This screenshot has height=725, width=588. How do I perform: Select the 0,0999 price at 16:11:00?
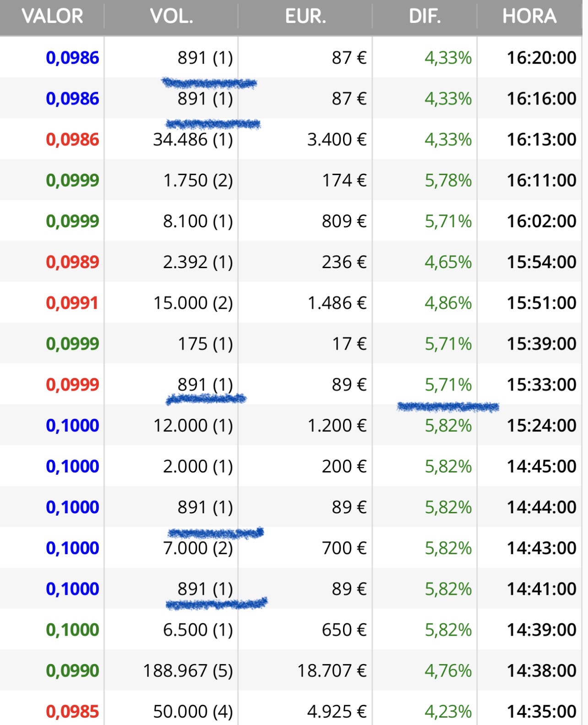(x=72, y=180)
